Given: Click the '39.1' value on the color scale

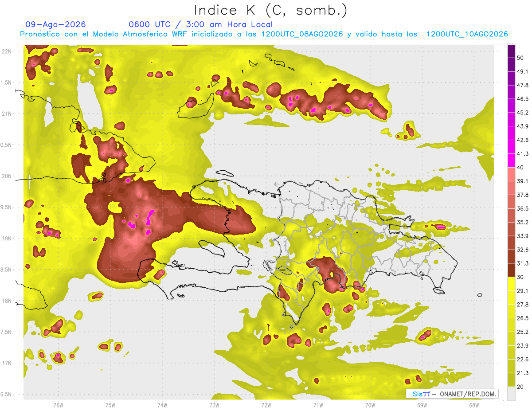Looking at the screenshot, I should 523,181.
